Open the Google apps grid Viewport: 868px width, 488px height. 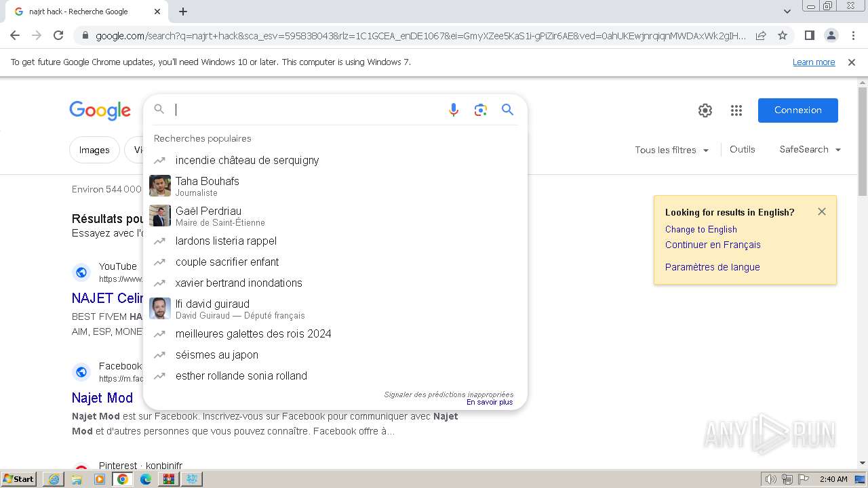coord(736,110)
